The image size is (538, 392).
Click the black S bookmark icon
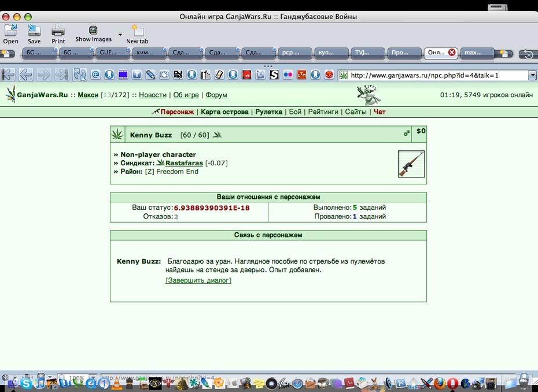[x=274, y=75]
